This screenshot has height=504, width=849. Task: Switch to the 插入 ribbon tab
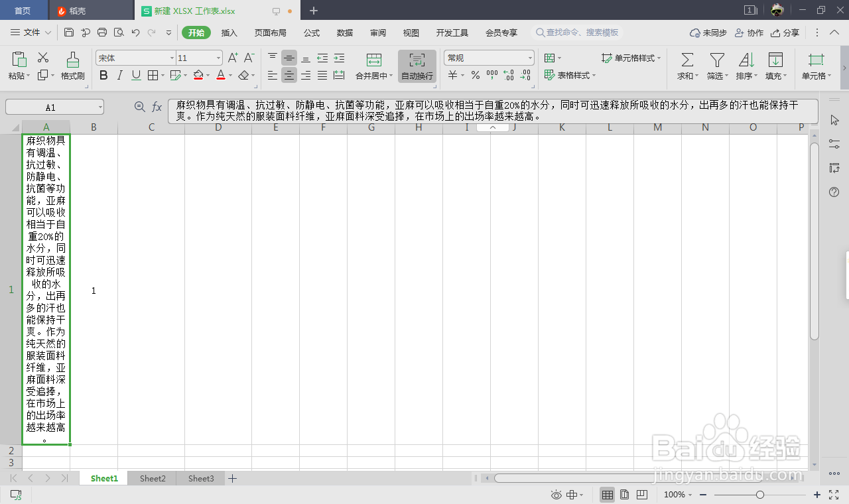pos(229,32)
